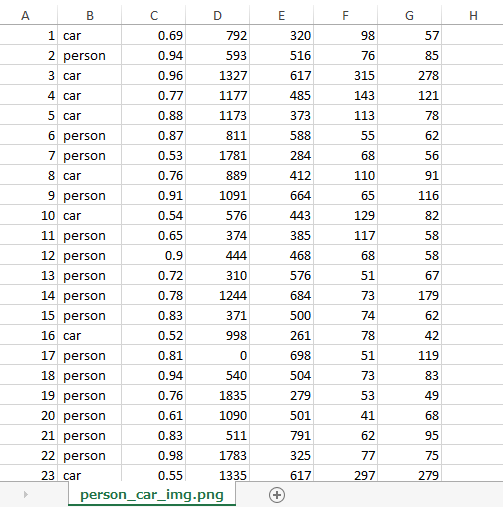Select column B header
The width and height of the screenshot is (503, 507).
(90, 15)
